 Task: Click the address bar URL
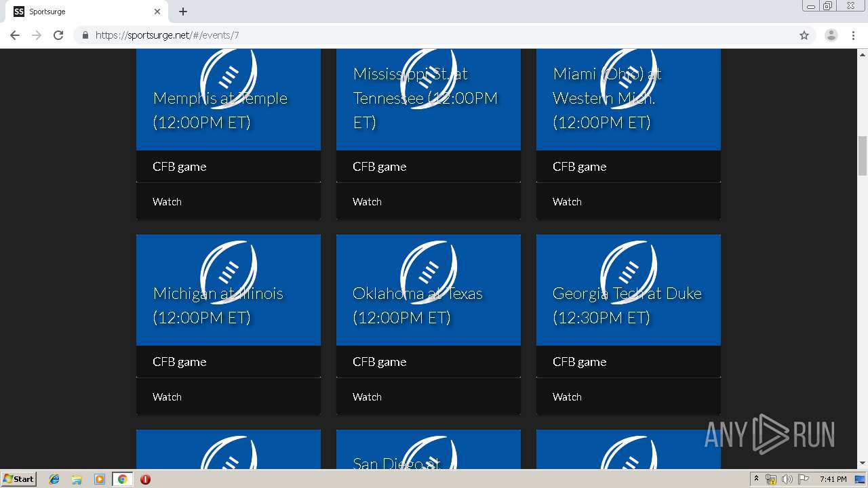coord(167,35)
